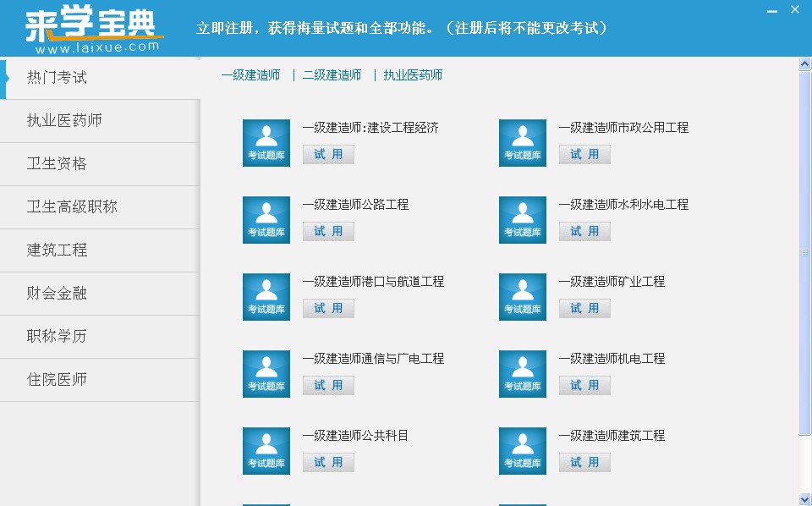Open the 矿业工程 question bank icon
Screen dimensions: 812x506
522,296
